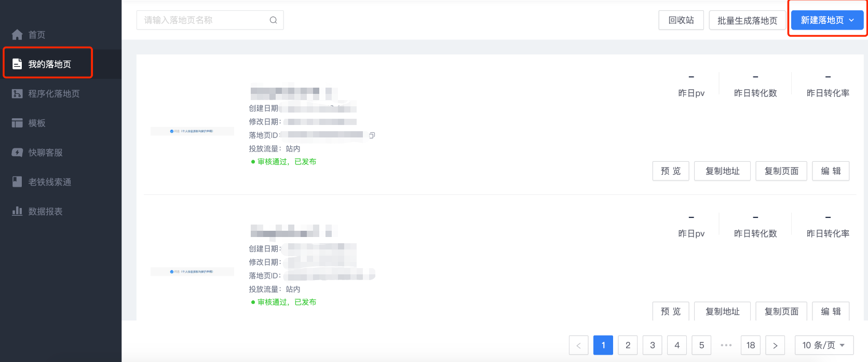Click the bar chart icon beside 数据报表
Screen dimensions: 868x362
[x=17, y=211]
